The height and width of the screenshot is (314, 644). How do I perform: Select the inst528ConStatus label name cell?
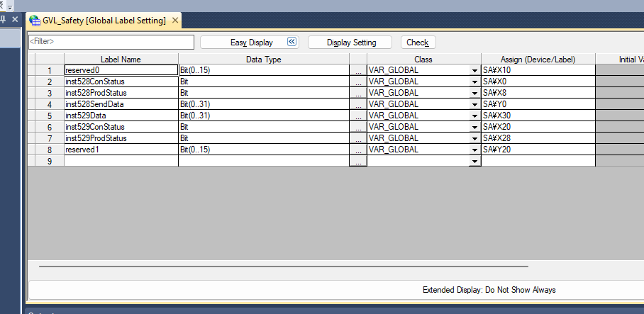pyautogui.click(x=121, y=82)
